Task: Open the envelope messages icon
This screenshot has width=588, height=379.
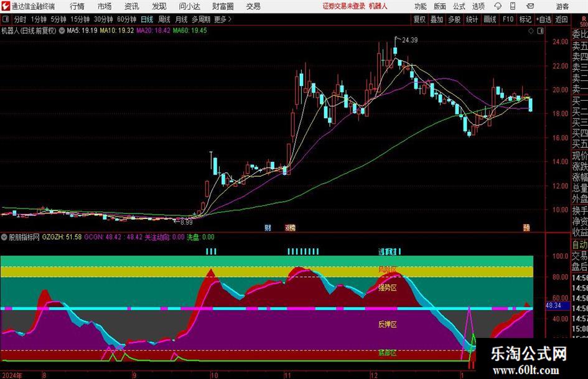Action: [530, 6]
